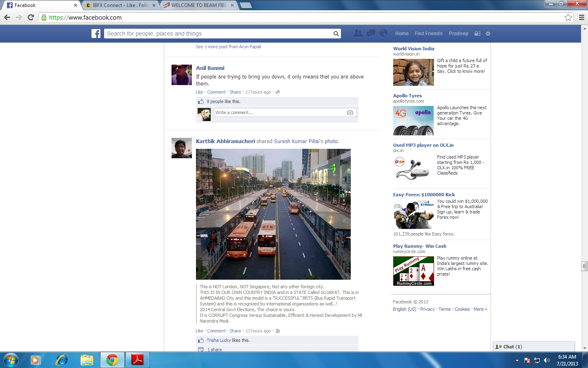588x368 pixels.
Task: Like Karthik Abhiramacheri's shared photo
Action: click(x=199, y=331)
